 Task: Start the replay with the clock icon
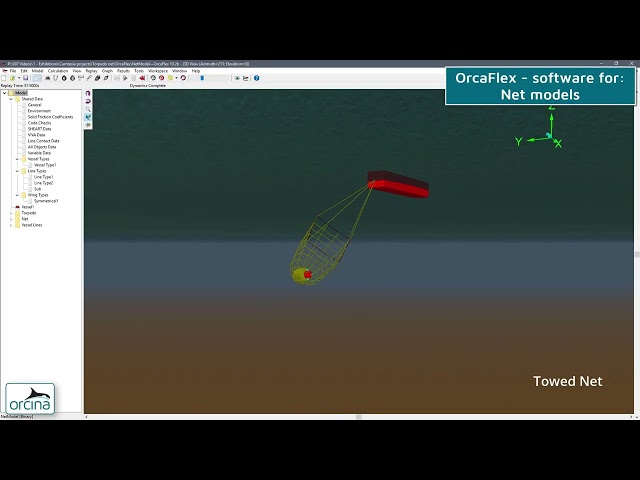[153, 78]
